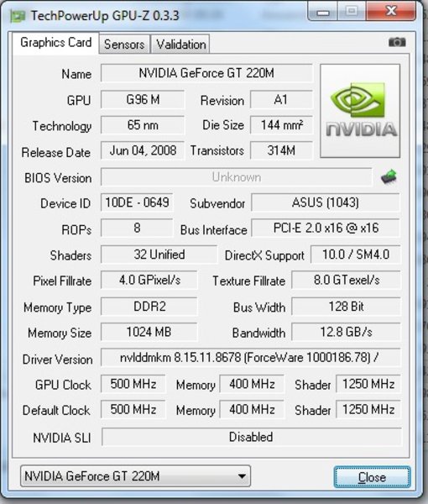Click the BIOS save chip icon
Screen dimensions: 428x504
click(x=389, y=176)
